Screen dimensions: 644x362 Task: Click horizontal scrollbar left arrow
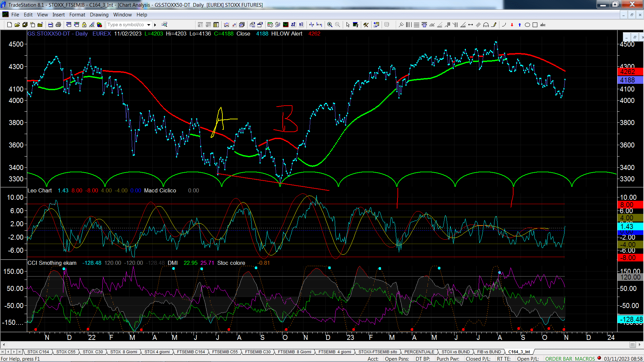click(3, 345)
